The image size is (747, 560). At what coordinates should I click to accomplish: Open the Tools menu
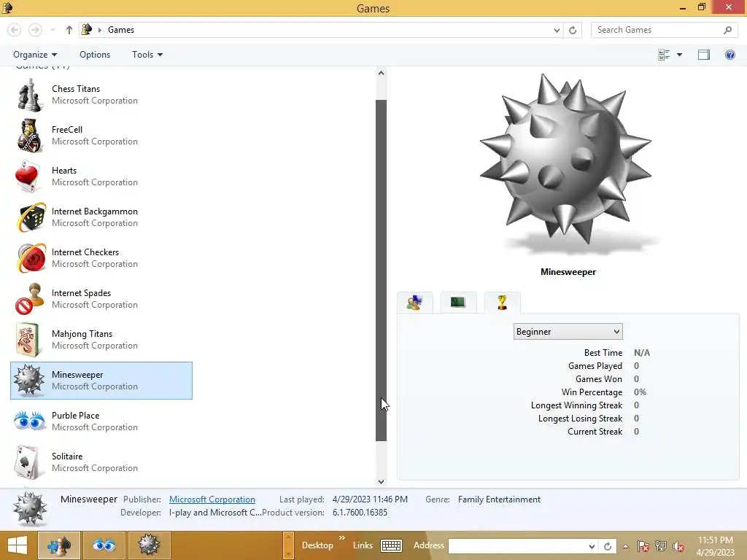pos(147,55)
